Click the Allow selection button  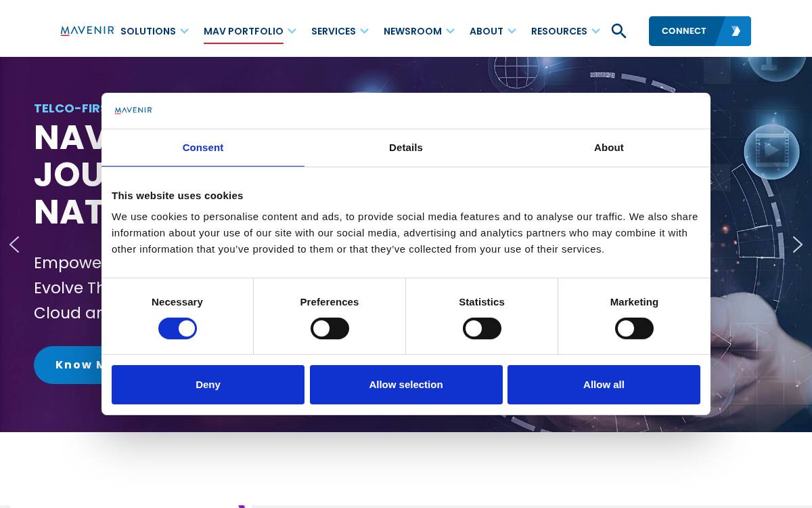point(406,385)
